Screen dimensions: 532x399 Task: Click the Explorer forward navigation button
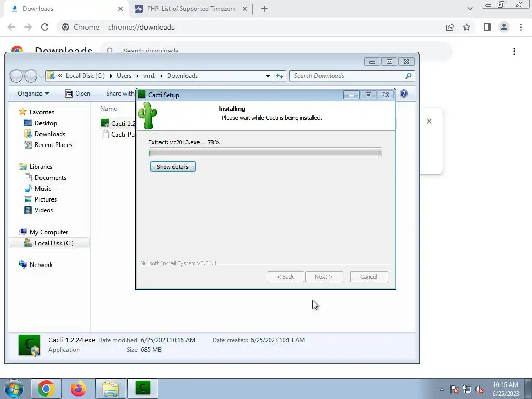tap(31, 76)
